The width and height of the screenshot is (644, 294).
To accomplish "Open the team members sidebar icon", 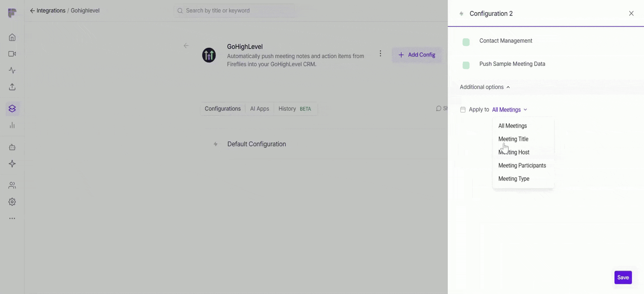I will pyautogui.click(x=12, y=185).
